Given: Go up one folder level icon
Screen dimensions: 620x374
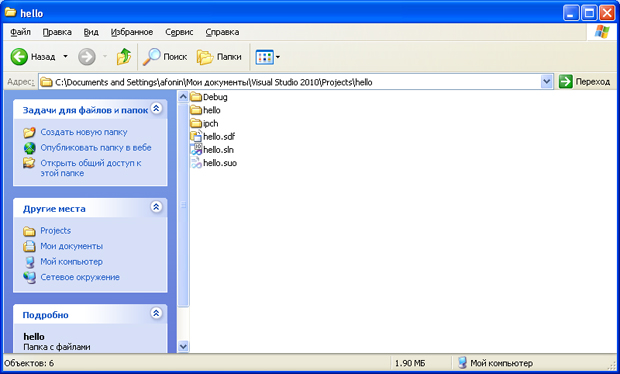Looking at the screenshot, I should pyautogui.click(x=124, y=57).
